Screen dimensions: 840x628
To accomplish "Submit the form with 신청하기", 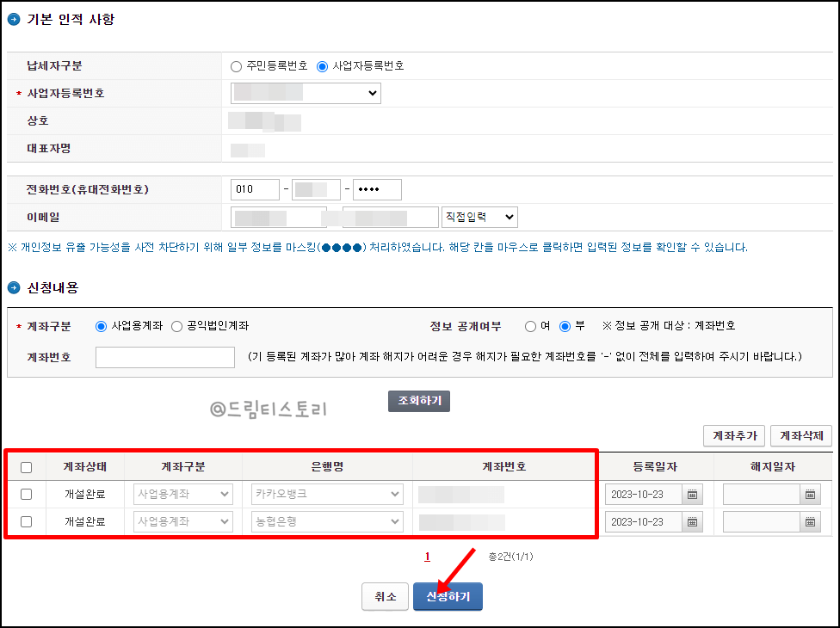I will (448, 596).
